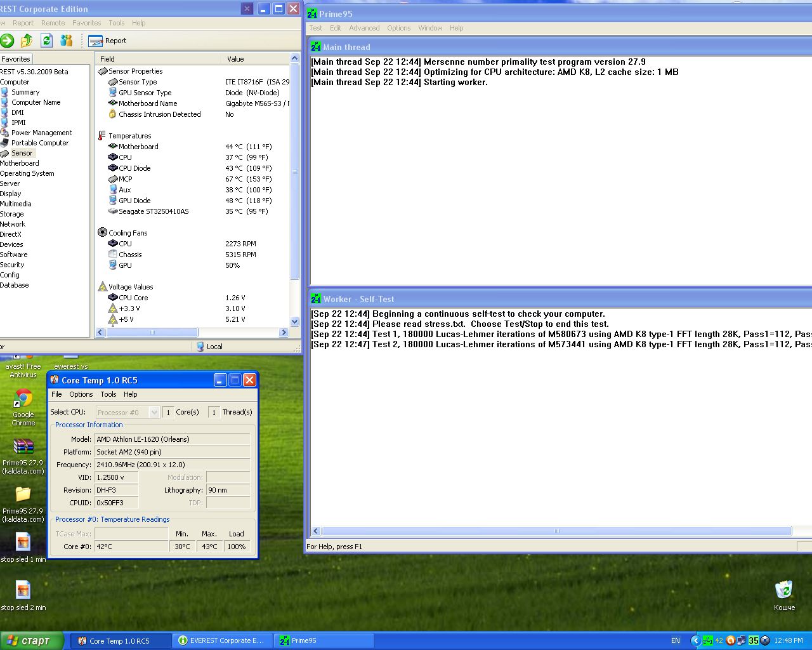This screenshot has height=650, width=812.
Task: Expand hidden system tray icons arrow
Action: coord(696,640)
